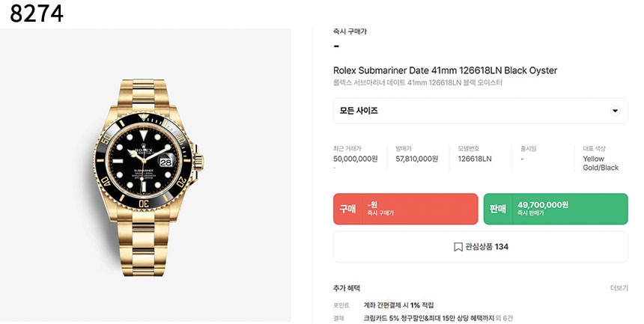The width and height of the screenshot is (644, 324).
Task: Click the 즉시 구매가 label in red button
Action: [x=380, y=213]
